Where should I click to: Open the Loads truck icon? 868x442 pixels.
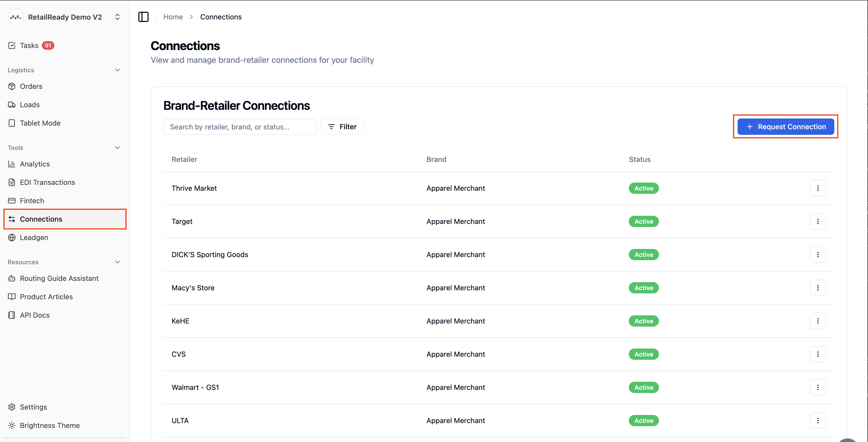click(x=12, y=105)
